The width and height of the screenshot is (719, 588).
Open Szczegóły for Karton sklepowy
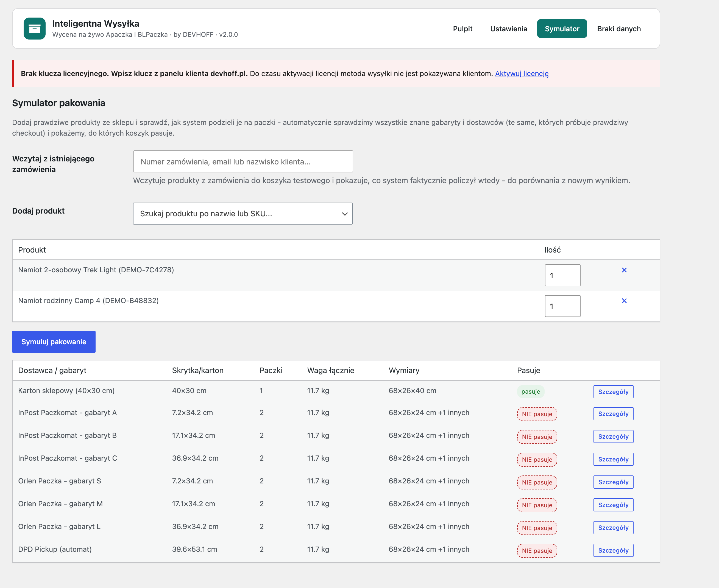613,392
